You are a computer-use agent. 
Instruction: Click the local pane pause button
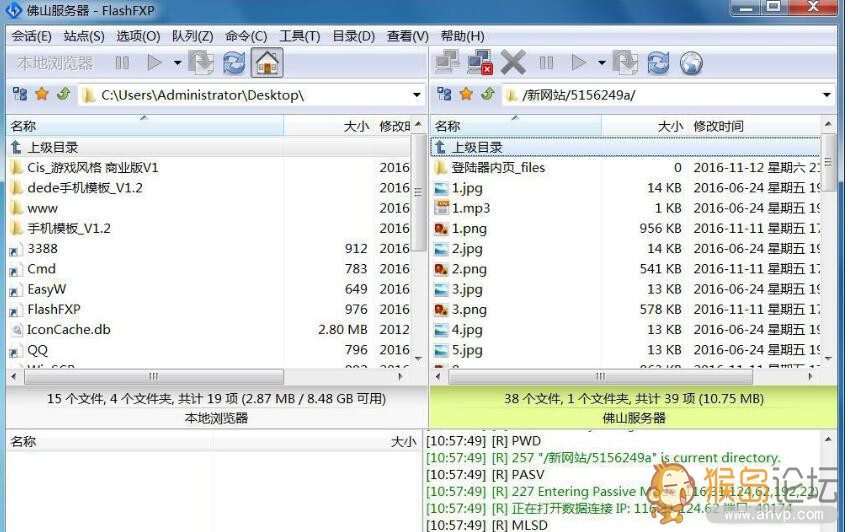click(x=122, y=63)
